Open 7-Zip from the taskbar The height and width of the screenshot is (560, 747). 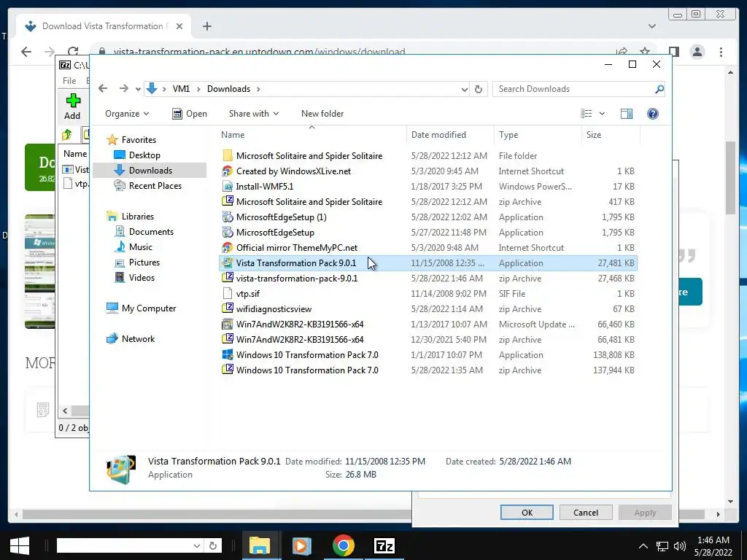[384, 545]
